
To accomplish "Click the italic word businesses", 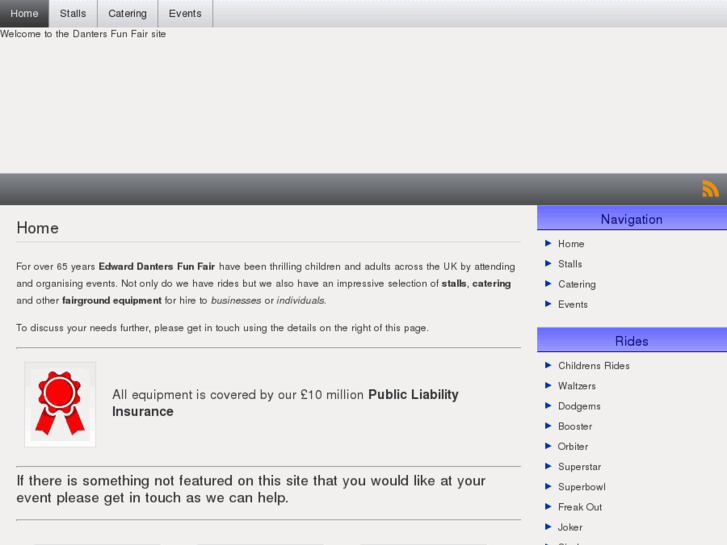I will [236, 300].
